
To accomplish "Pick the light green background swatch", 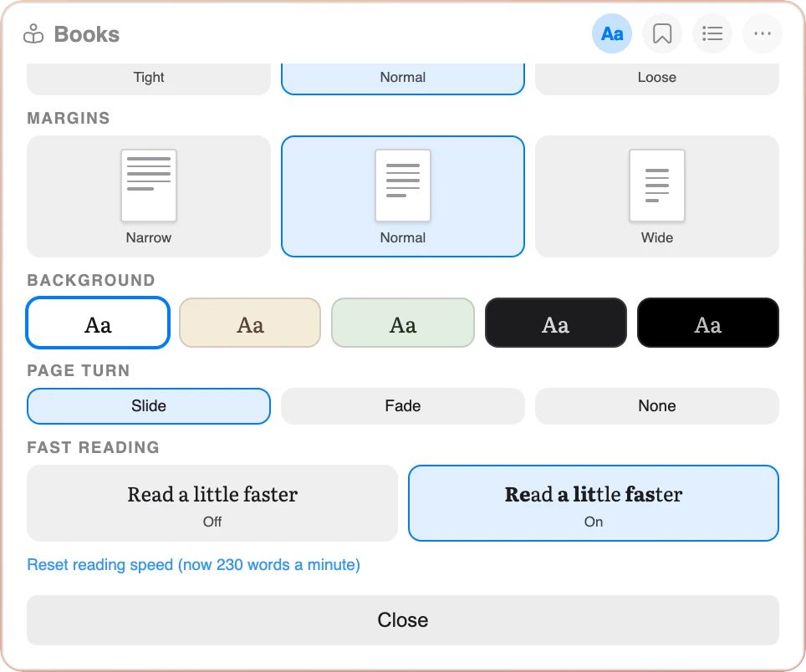I will point(403,323).
